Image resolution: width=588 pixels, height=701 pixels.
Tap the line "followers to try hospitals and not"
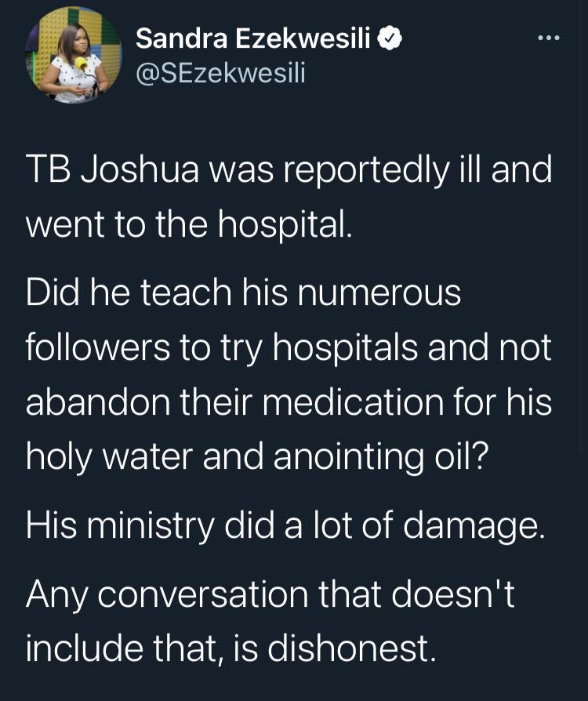pyautogui.click(x=289, y=346)
